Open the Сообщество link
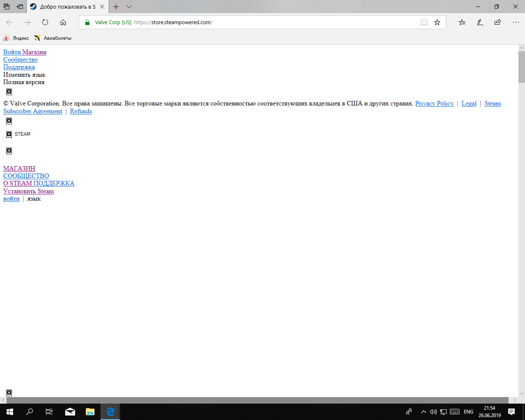The image size is (525, 420). (x=21, y=59)
